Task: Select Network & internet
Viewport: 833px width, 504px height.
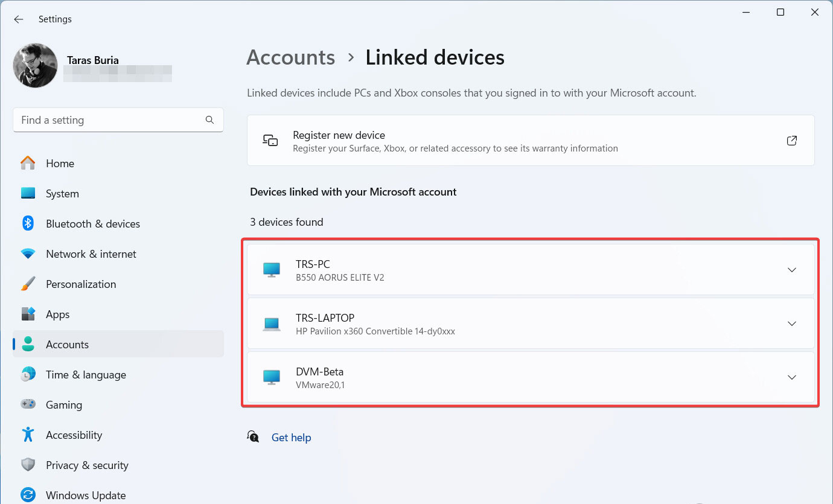Action: 91,254
